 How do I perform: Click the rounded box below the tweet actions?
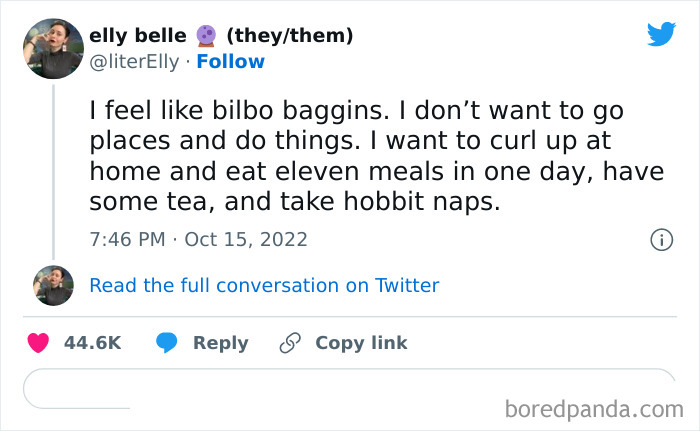(348, 389)
